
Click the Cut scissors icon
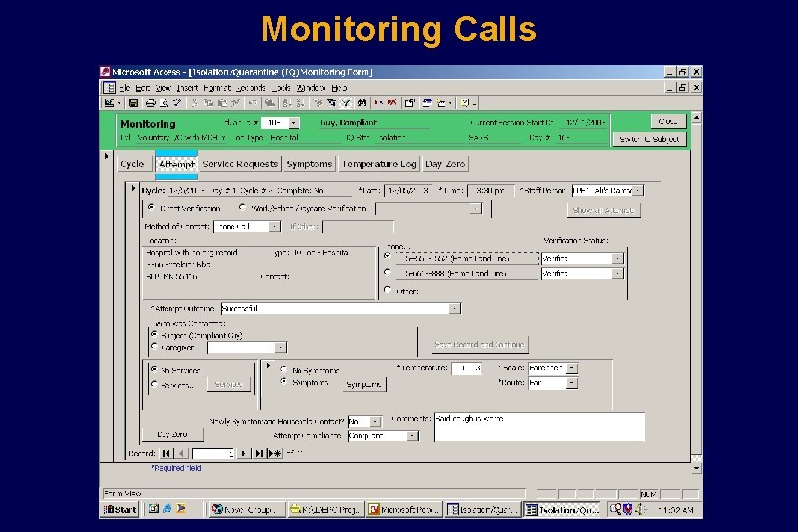tap(194, 103)
